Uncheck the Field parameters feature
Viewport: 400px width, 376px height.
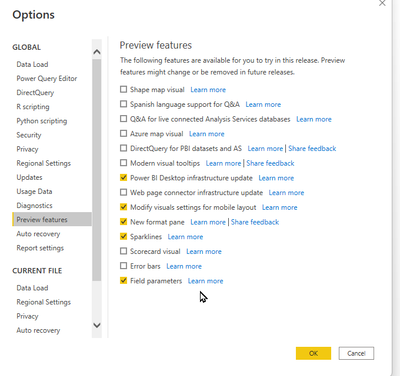coord(123,280)
